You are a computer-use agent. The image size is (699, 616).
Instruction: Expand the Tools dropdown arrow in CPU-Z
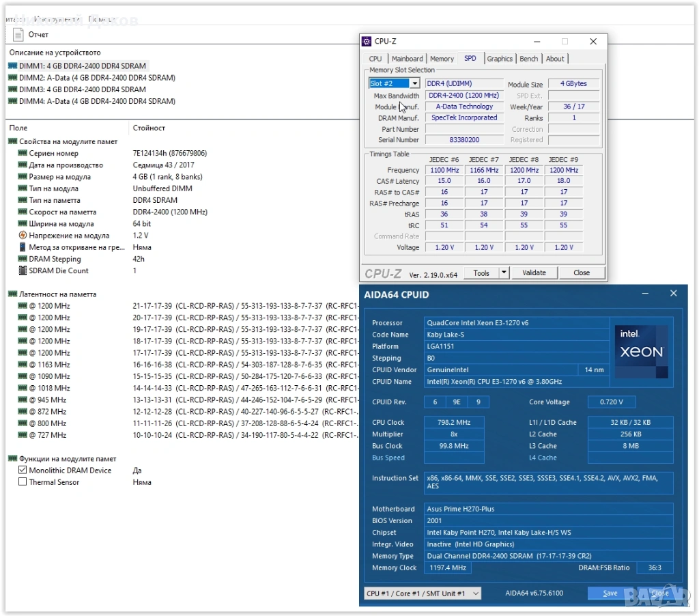click(504, 272)
